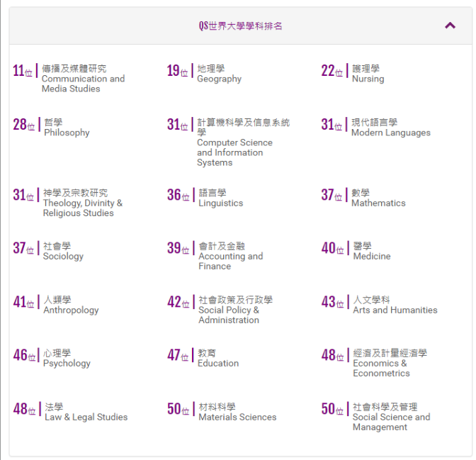Click the Materials Sciences ranking entry
This screenshot has width=476, height=460.
(237, 413)
